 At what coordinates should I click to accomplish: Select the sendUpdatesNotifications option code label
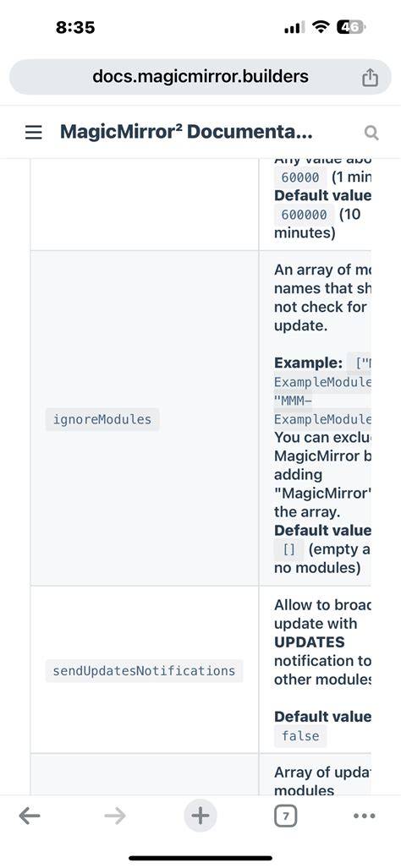tap(144, 671)
